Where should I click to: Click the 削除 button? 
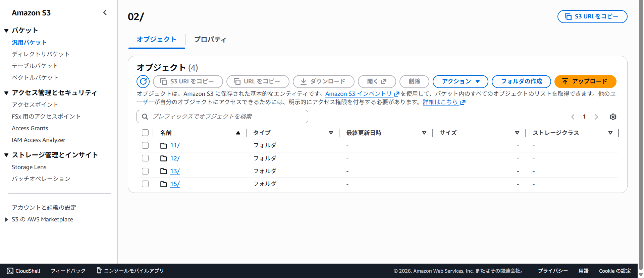pyautogui.click(x=414, y=81)
